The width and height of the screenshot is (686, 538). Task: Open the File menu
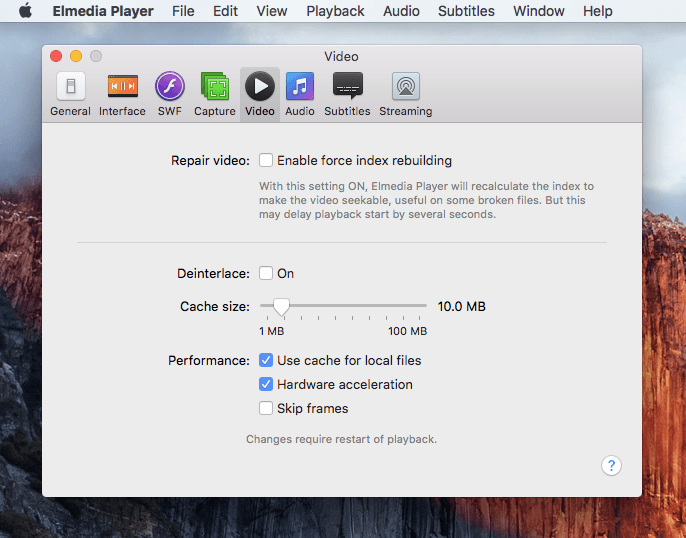183,11
